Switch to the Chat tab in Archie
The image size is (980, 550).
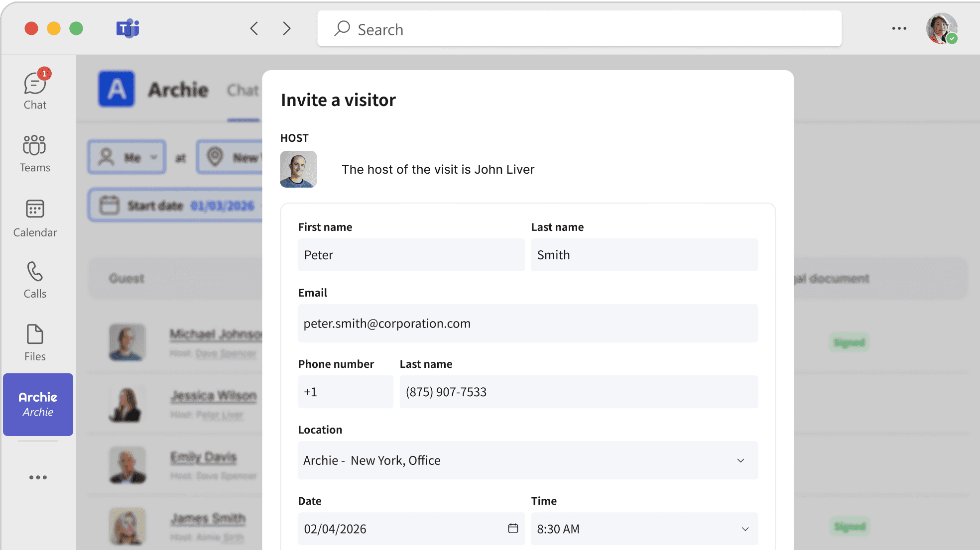pos(243,90)
